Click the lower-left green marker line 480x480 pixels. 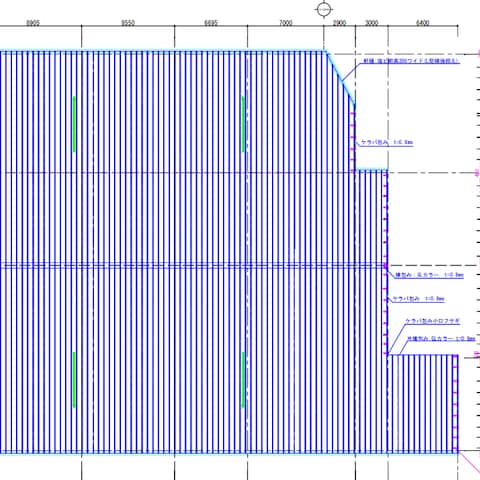[74, 380]
